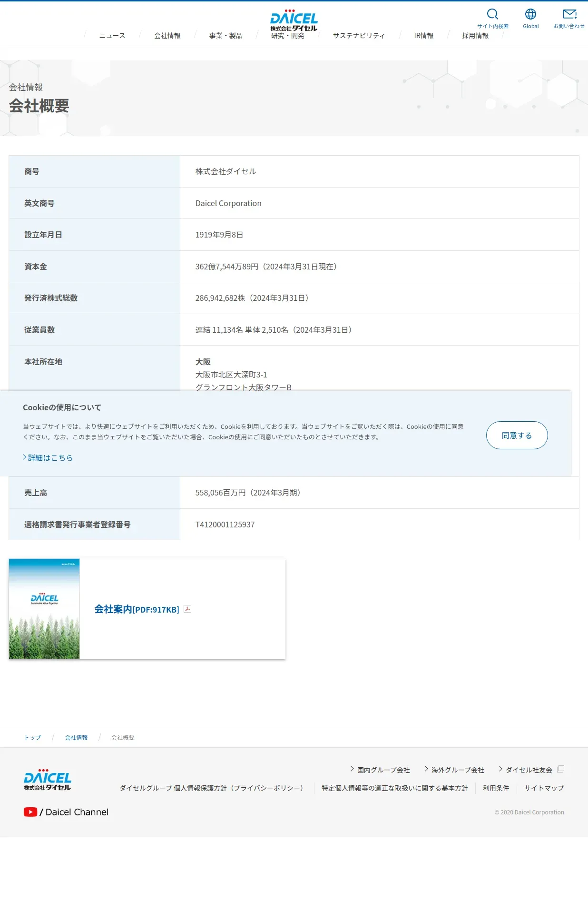Click the 本社所在地 row header
The image size is (588, 921).
pos(43,362)
